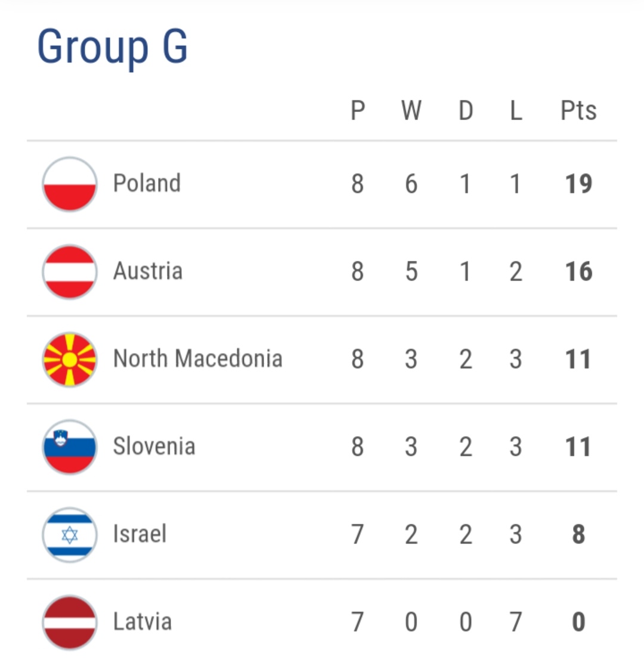The height and width of the screenshot is (669, 644).
Task: Tap the Israel team name
Action: (140, 534)
